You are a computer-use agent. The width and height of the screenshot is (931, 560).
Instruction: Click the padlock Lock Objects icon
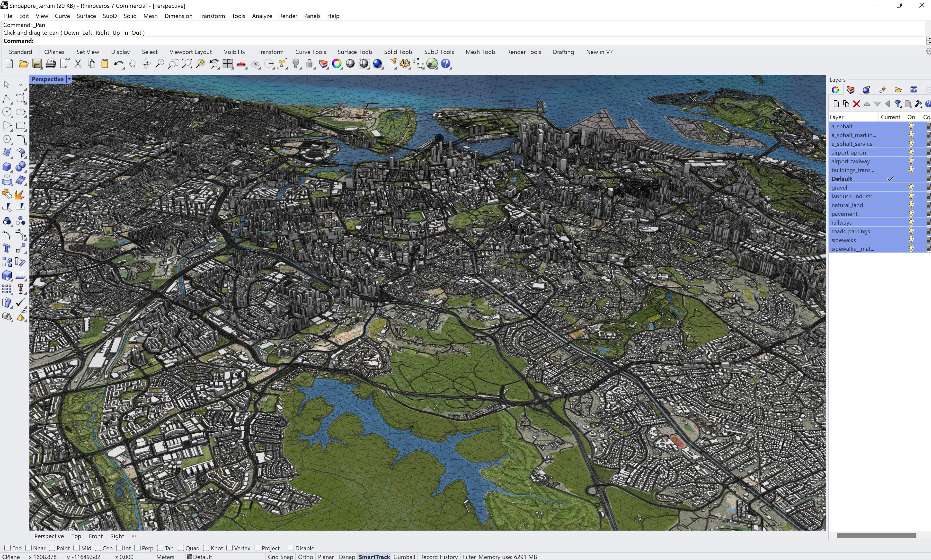(x=310, y=64)
